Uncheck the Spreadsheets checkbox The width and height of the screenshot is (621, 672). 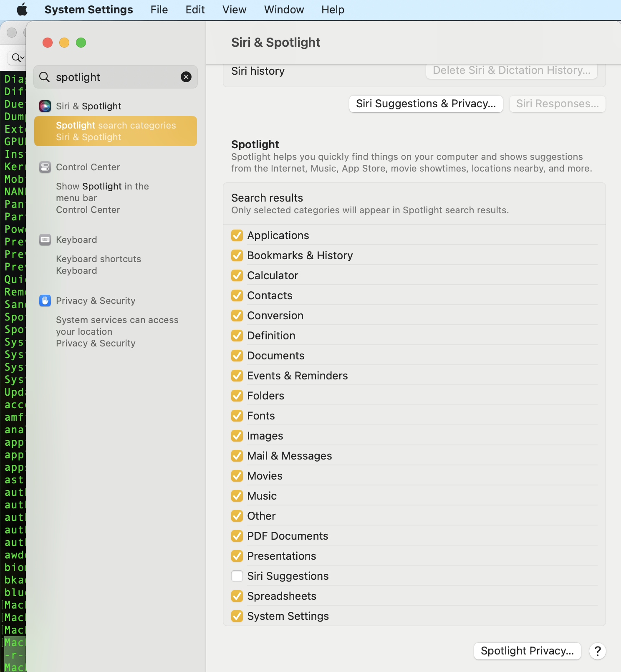[x=237, y=596]
